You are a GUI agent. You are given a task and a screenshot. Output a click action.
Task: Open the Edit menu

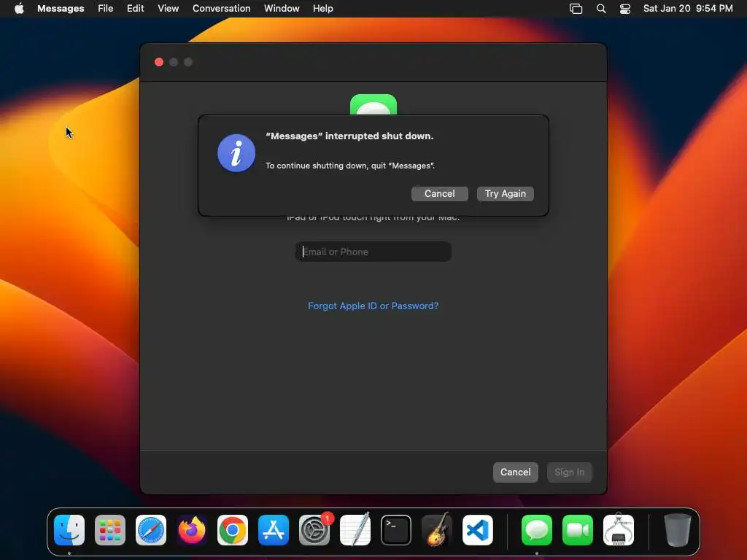coord(135,8)
